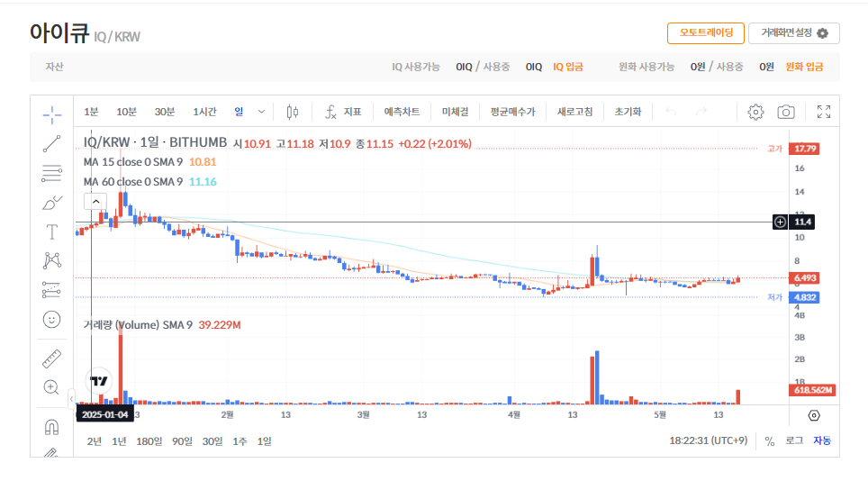868x481 pixels.
Task: Enter fullscreen chart mode
Action: point(824,112)
